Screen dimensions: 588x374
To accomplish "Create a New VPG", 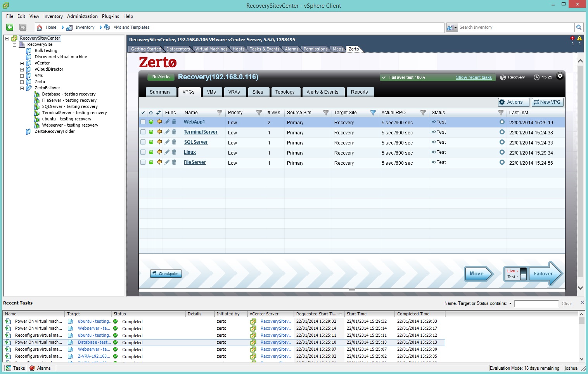I will (547, 102).
